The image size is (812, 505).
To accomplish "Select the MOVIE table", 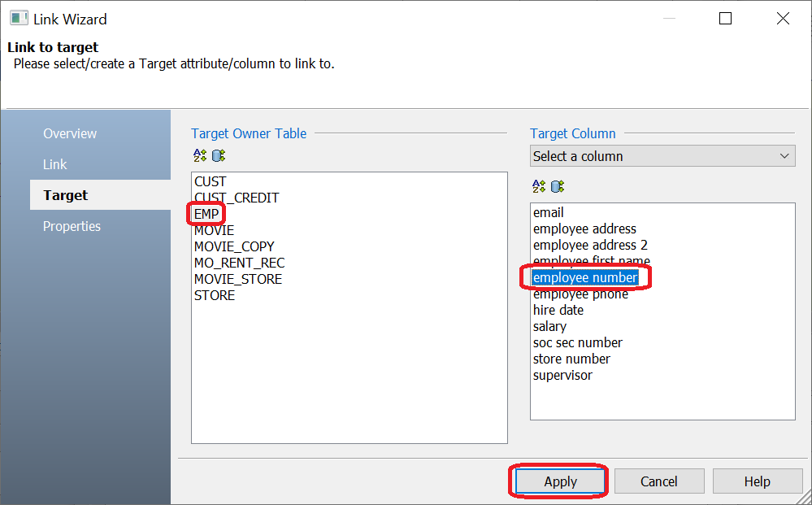I will click(x=215, y=230).
